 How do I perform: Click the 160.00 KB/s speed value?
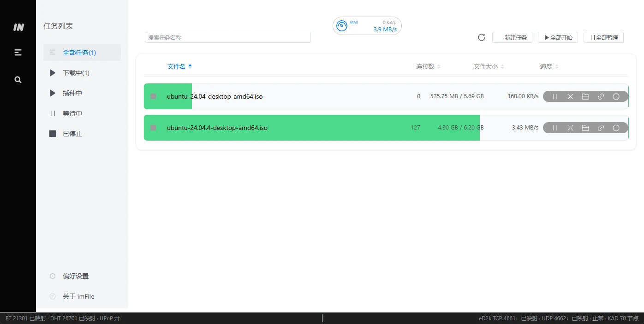click(523, 96)
